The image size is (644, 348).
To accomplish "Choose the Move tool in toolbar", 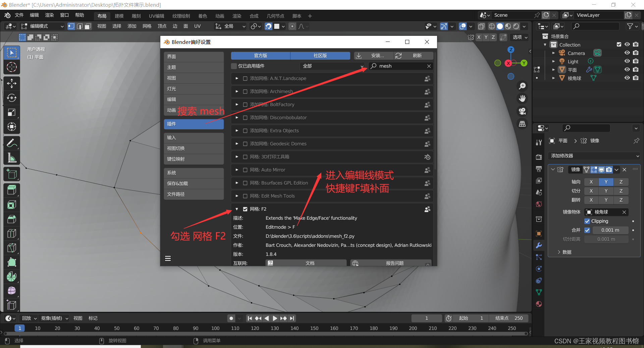I will click(x=12, y=83).
